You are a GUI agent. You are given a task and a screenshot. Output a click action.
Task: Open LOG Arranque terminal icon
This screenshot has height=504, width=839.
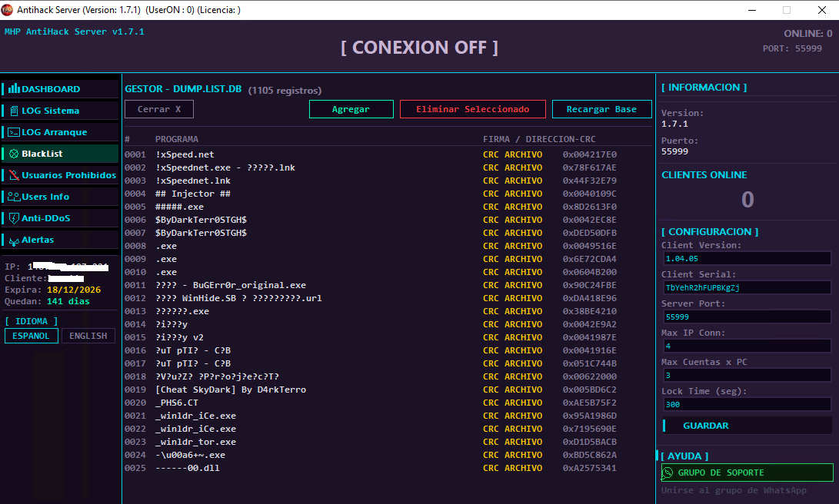pos(14,132)
